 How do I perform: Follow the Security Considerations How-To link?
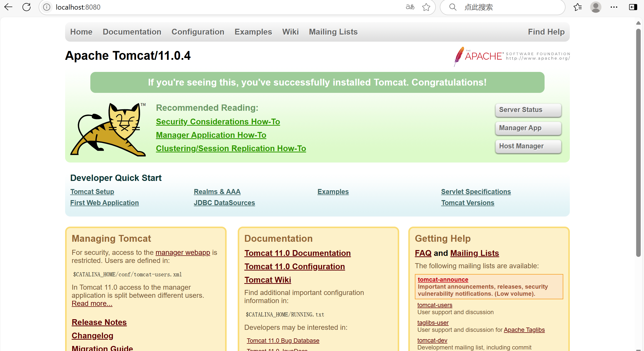coord(218,122)
